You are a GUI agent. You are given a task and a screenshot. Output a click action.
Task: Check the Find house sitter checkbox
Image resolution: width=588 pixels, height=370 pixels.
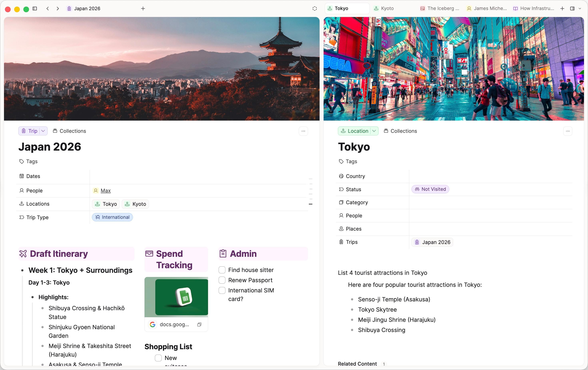click(222, 270)
